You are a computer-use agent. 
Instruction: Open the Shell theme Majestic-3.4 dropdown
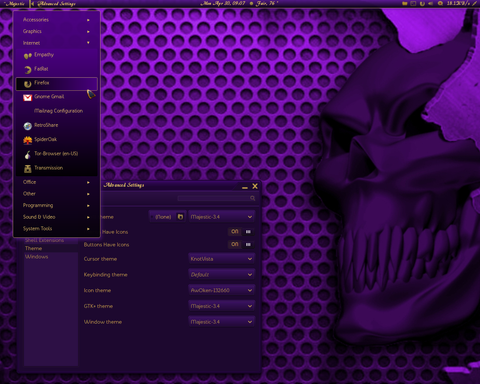[222, 217]
